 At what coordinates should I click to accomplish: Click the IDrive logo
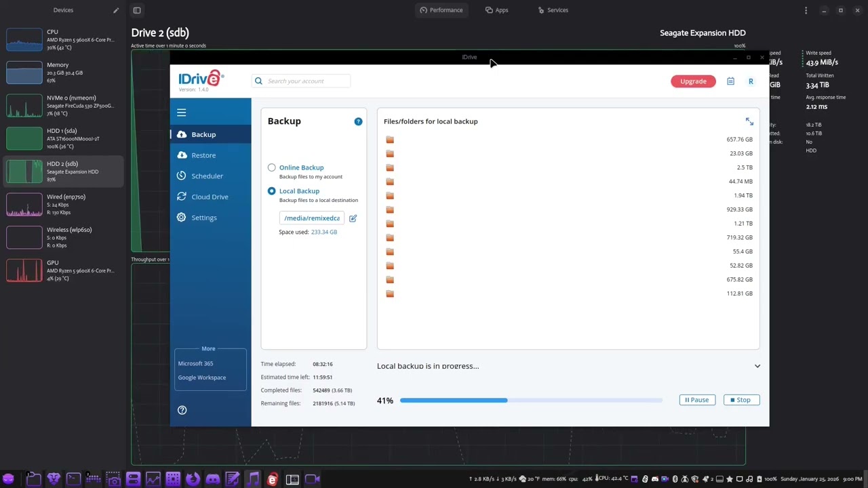(x=201, y=80)
